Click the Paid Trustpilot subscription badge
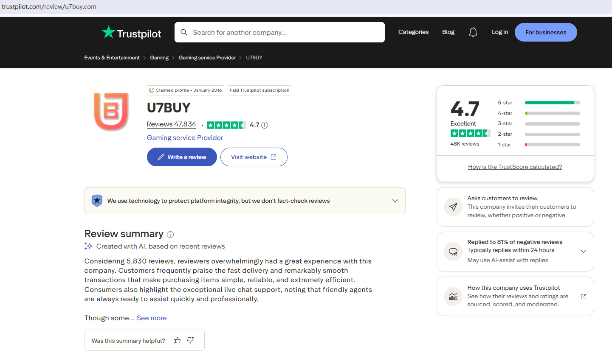Viewport: 612px width, 364px height. pyautogui.click(x=259, y=90)
